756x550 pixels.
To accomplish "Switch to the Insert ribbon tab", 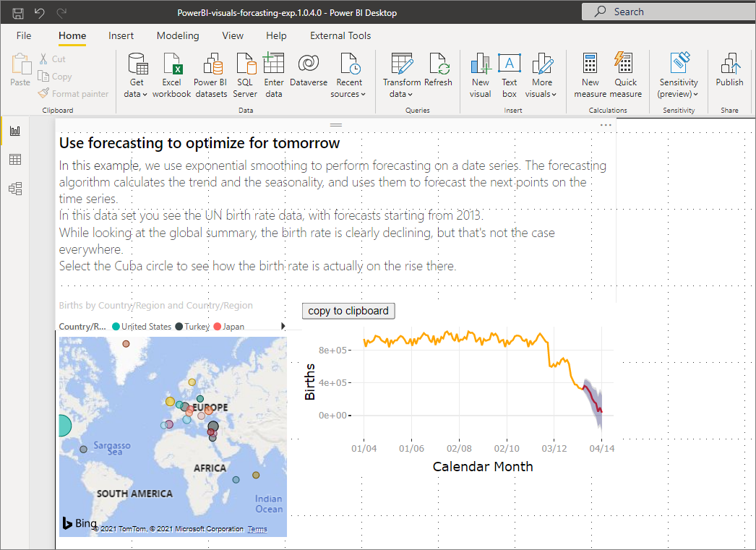I will pos(121,35).
